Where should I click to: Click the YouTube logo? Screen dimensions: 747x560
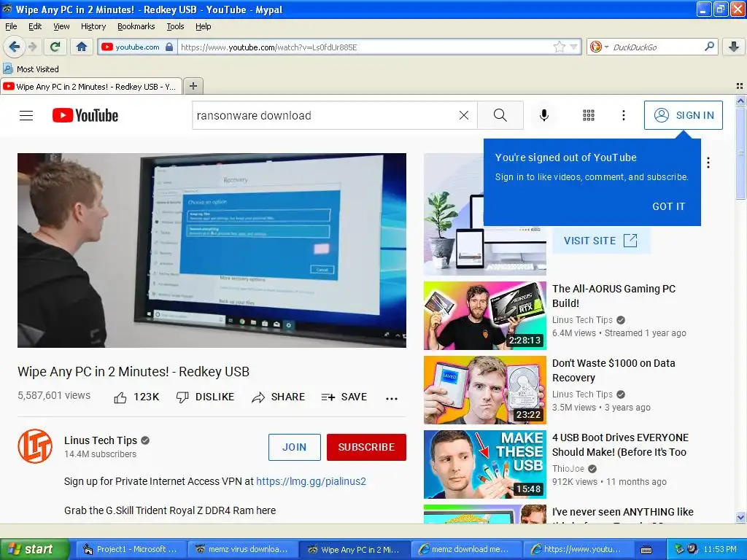(85, 115)
